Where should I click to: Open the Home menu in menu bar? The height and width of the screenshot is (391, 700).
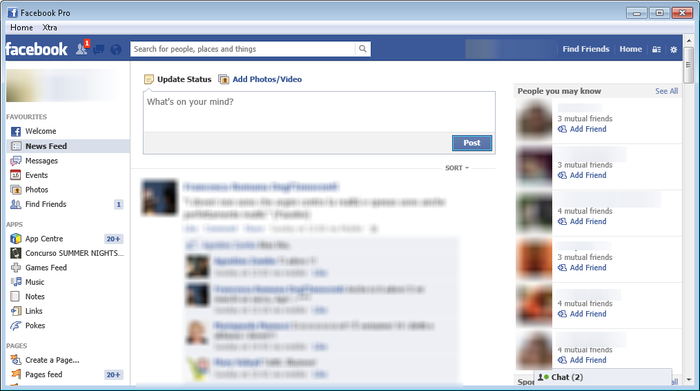pos(21,28)
